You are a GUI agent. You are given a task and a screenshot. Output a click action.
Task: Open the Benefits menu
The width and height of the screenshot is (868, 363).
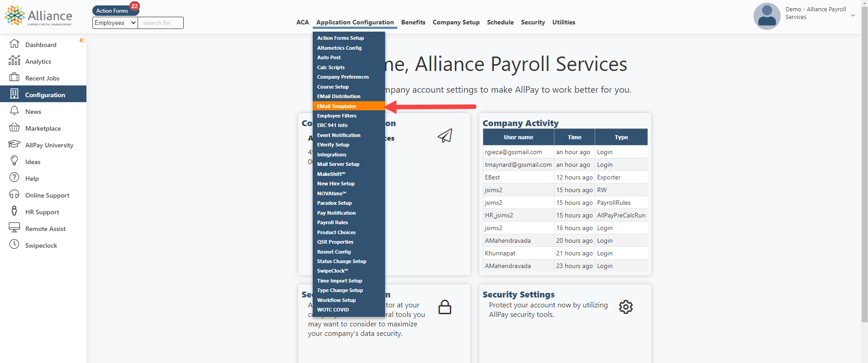click(413, 22)
